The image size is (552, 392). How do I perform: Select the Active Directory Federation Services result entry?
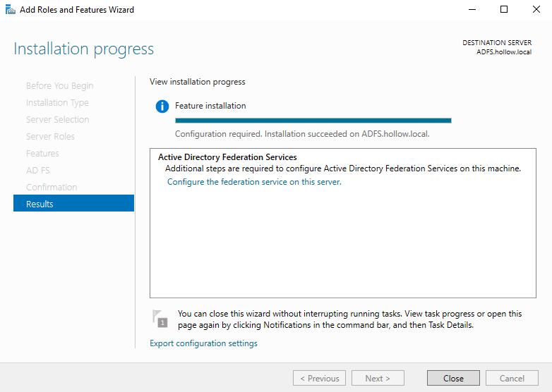coord(227,157)
